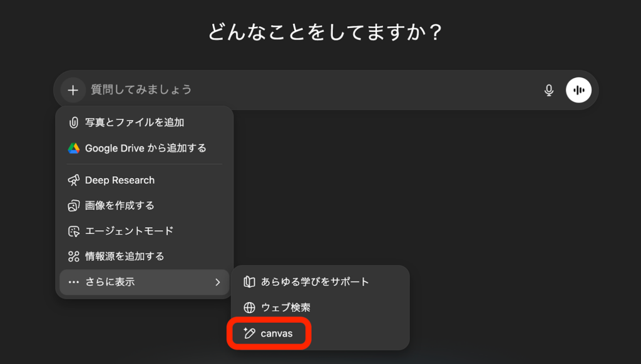
Task: Click the canvas pencil icon
Action: [x=250, y=333]
